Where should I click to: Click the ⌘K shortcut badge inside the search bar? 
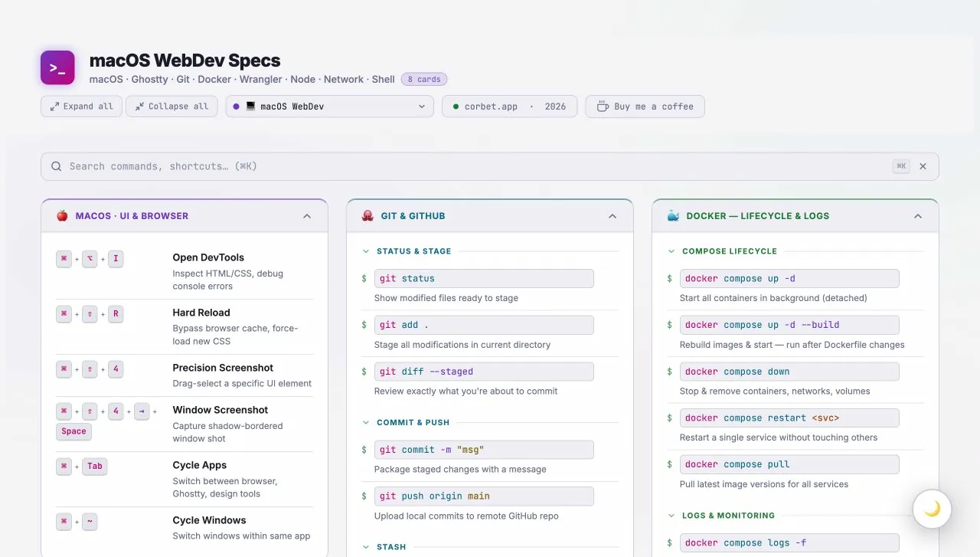[900, 165]
